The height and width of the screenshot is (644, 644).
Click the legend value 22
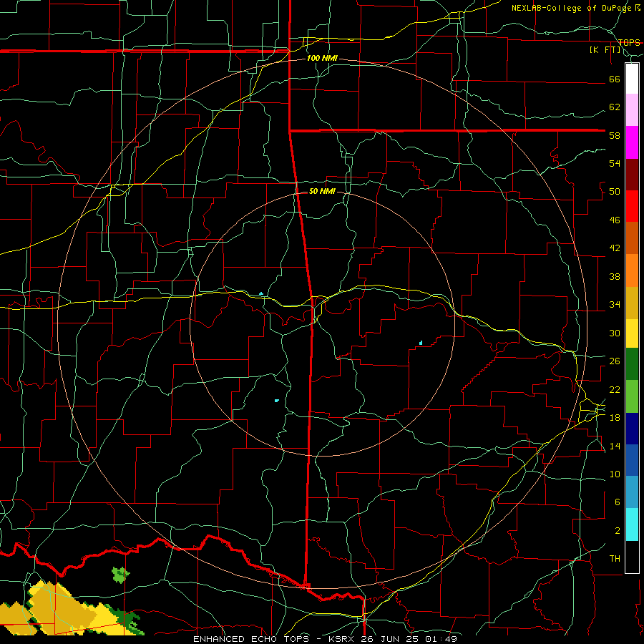[x=615, y=389]
